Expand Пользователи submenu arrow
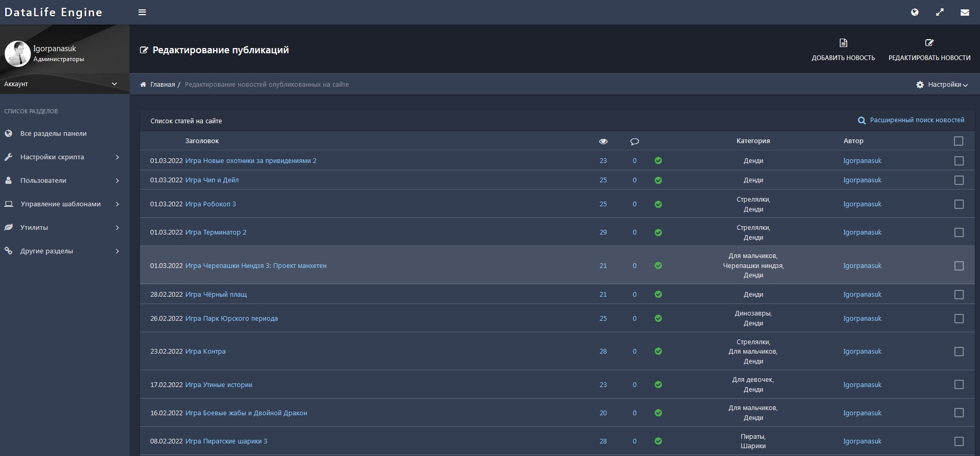This screenshot has height=456, width=980. (118, 181)
